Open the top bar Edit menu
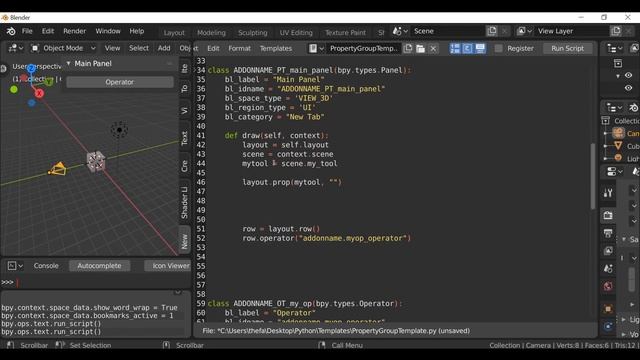The height and width of the screenshot is (360, 640). tap(48, 31)
